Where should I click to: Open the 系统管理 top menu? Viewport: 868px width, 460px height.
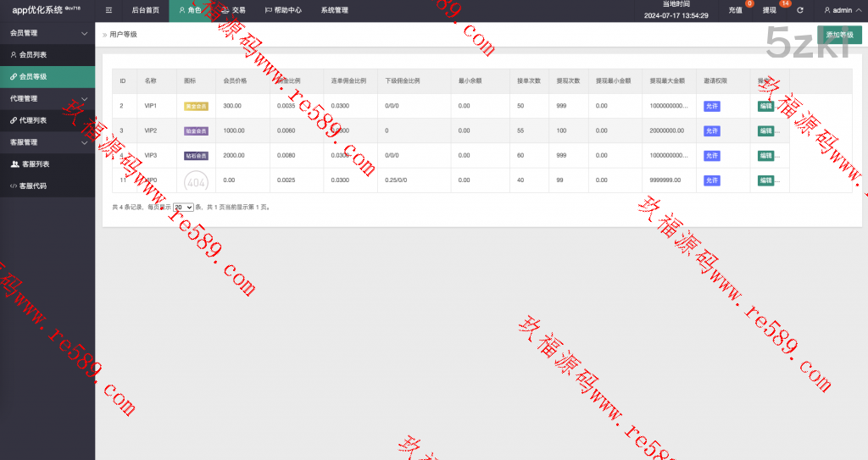334,10
